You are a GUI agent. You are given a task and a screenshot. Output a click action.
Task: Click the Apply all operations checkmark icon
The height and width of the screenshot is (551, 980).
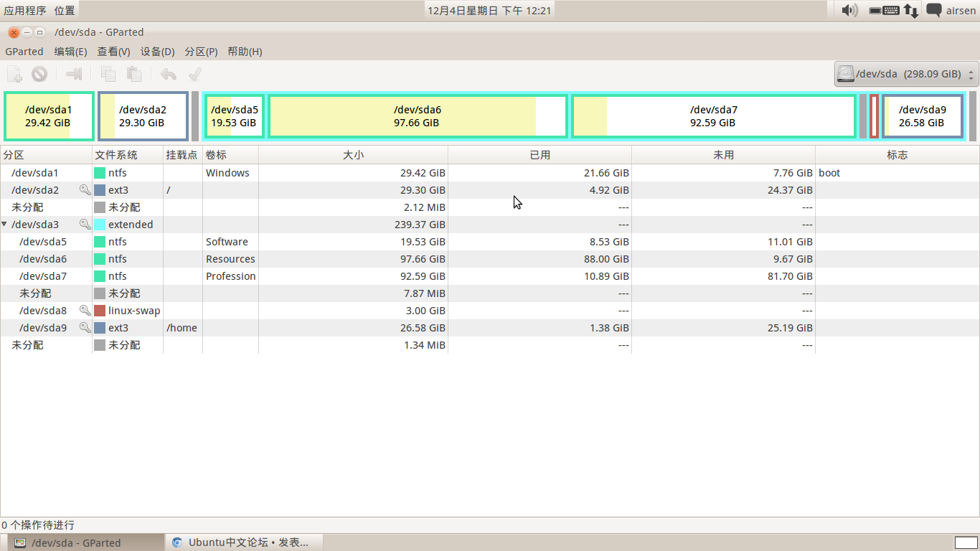click(194, 74)
